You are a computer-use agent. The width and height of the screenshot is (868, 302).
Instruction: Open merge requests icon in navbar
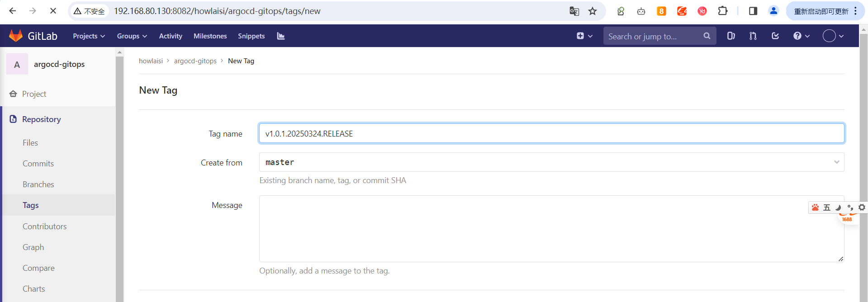pos(753,36)
